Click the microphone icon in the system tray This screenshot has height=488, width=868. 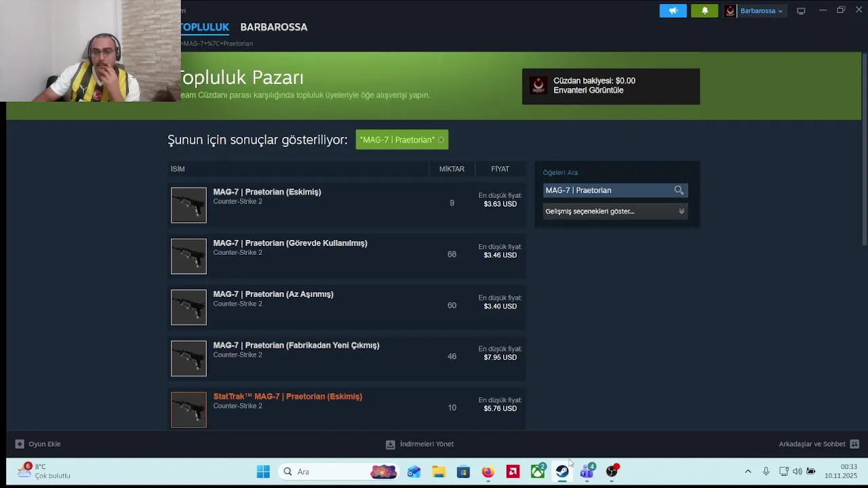point(766,472)
